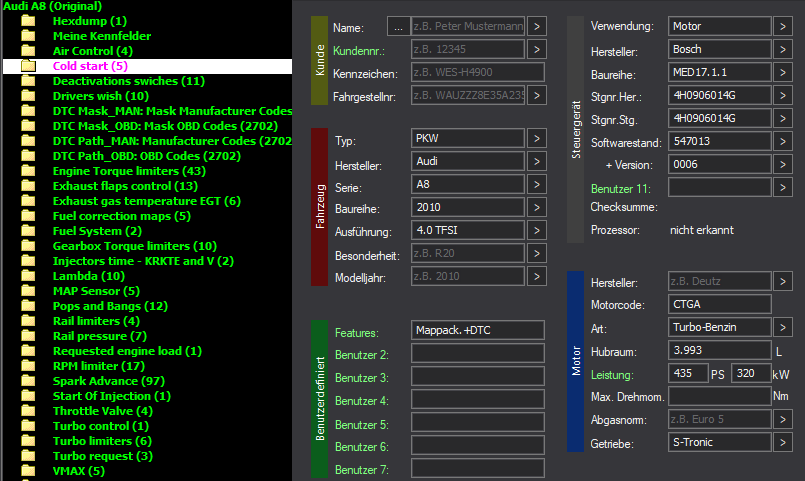Select DTC Path_OBD: OBD Codes (2702)
Viewport: 805px width, 481px height.
147,156
